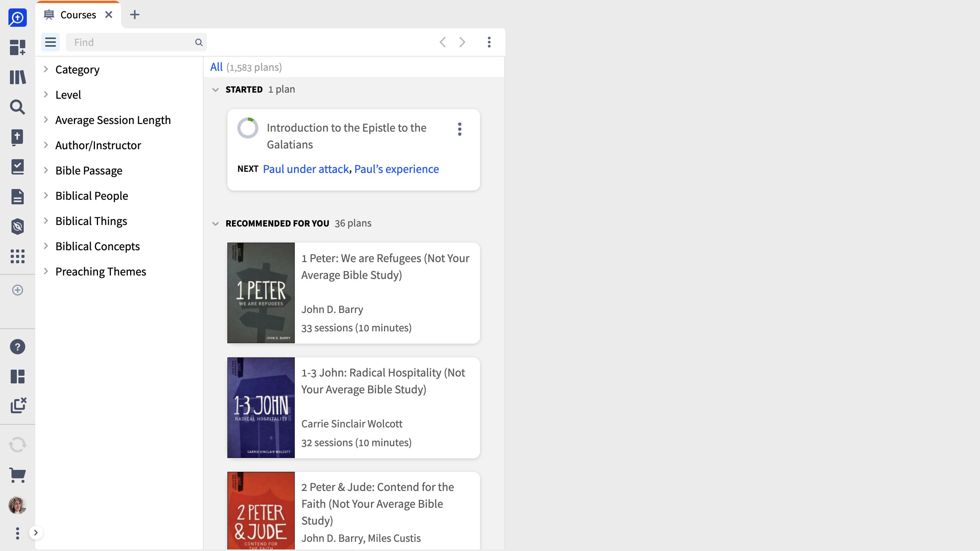Screen dimensions: 980x551
Task: Expand the sidebar with arrow button
Action: point(36,533)
